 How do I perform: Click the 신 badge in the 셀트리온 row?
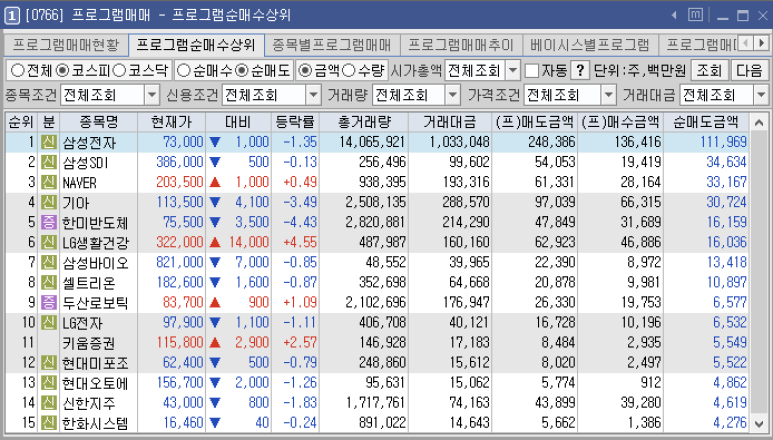point(48,282)
